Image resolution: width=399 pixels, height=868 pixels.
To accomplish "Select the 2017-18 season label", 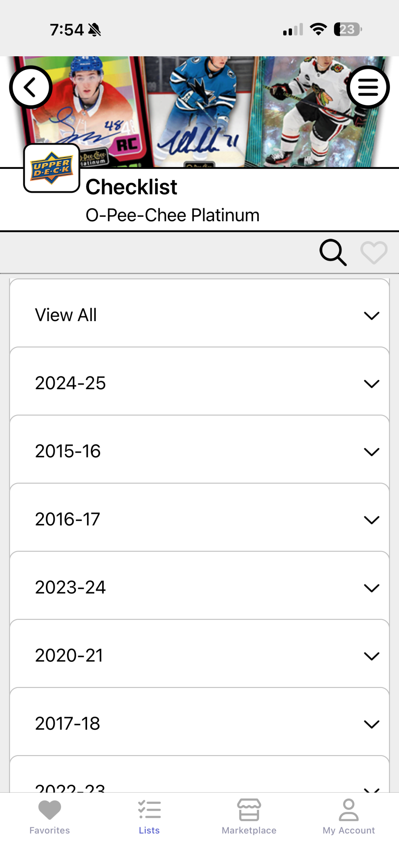I will tap(67, 723).
